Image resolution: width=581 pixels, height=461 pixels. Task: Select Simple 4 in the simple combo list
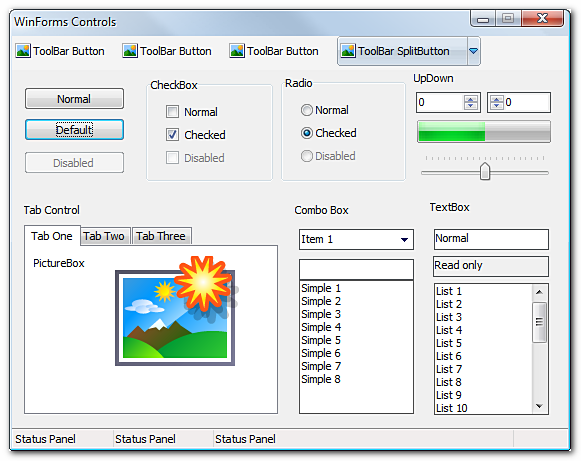(321, 327)
